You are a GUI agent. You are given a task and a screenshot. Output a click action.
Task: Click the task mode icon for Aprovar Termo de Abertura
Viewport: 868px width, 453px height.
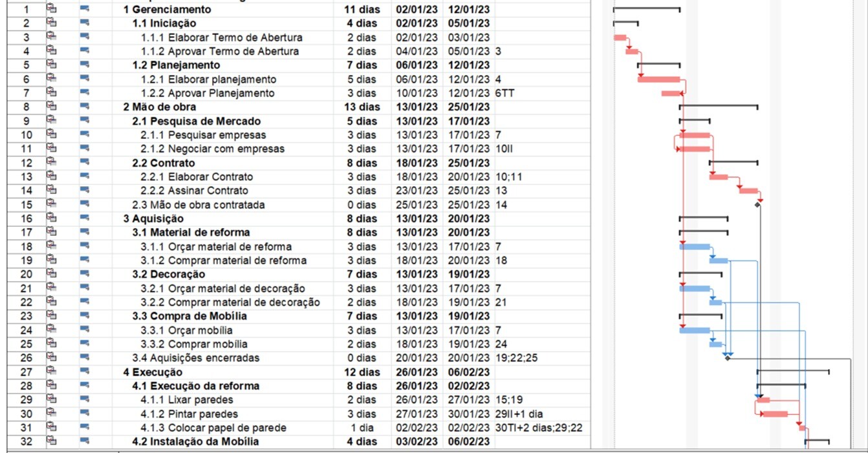(85, 51)
